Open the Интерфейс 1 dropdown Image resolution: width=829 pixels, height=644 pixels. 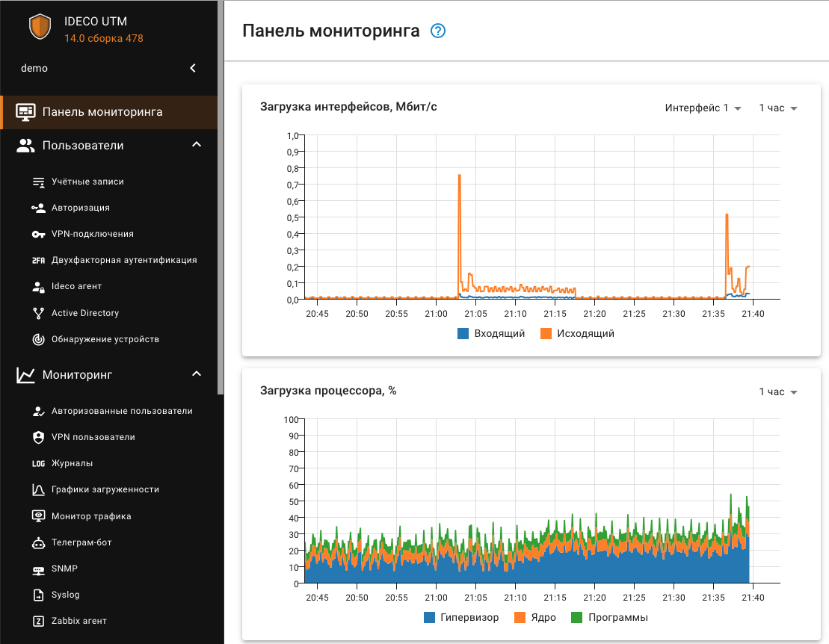click(x=703, y=108)
